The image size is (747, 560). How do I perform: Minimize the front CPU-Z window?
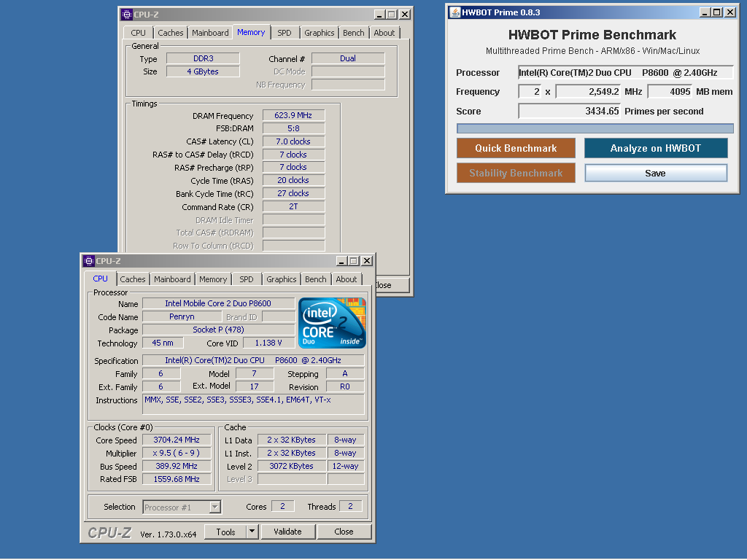point(341,261)
